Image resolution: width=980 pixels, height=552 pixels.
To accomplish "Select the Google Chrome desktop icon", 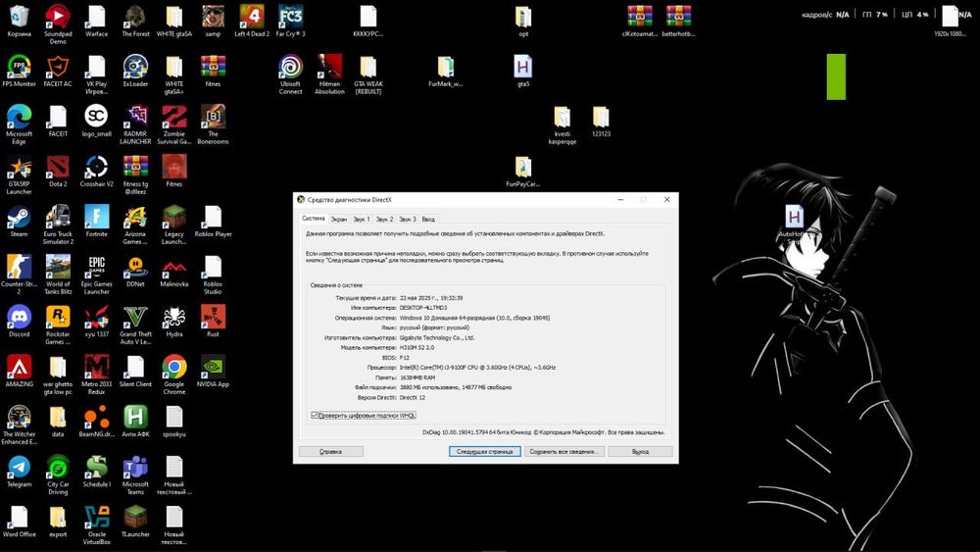I will click(x=173, y=367).
